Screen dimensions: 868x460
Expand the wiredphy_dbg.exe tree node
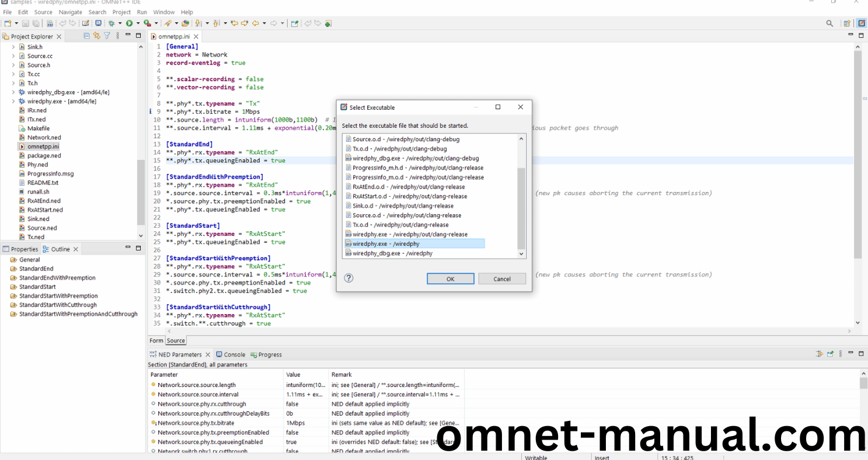point(13,92)
